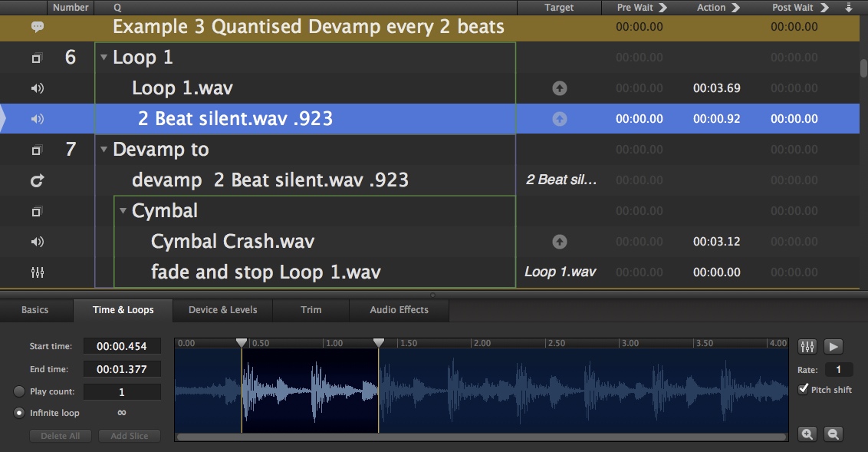Collapse the Loop 1 group
This screenshot has width=868, height=452.
104,58
